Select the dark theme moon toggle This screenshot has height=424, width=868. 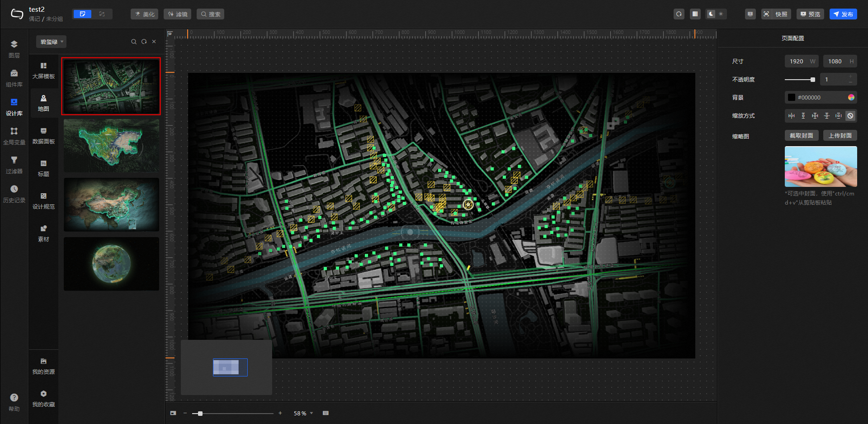click(711, 14)
